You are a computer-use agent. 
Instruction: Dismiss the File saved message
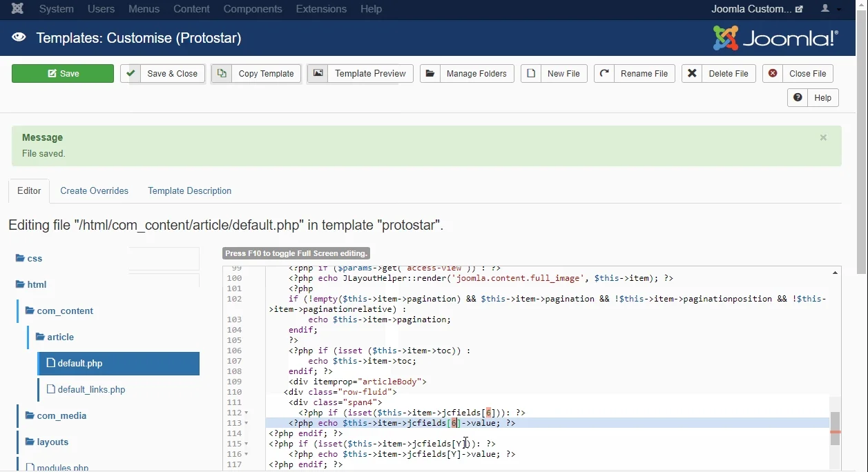[x=823, y=138]
